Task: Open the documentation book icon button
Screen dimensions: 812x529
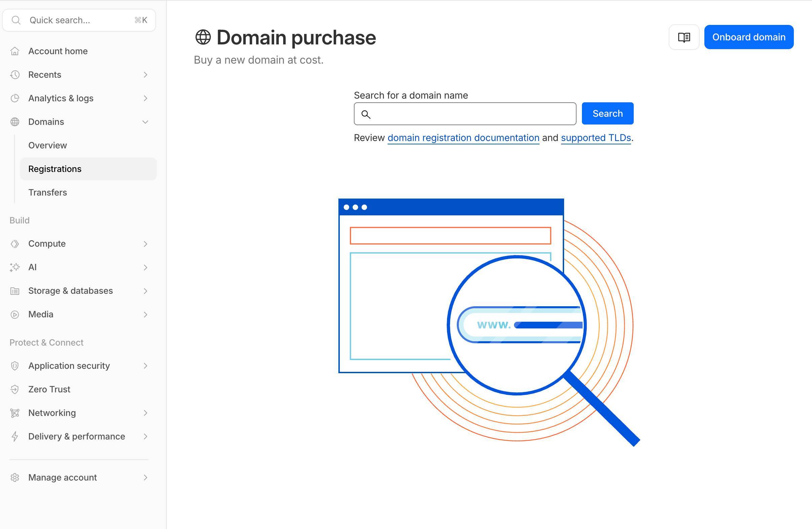Action: pos(684,37)
